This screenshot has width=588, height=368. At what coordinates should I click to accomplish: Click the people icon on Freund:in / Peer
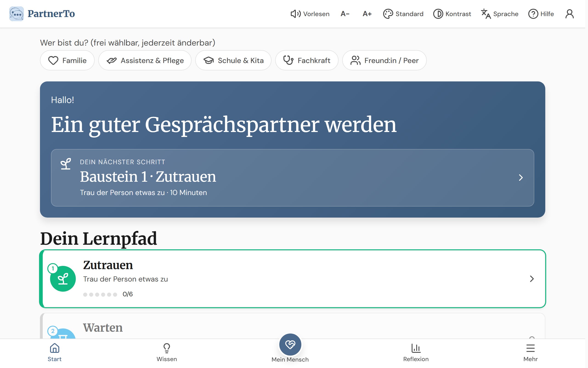click(355, 60)
